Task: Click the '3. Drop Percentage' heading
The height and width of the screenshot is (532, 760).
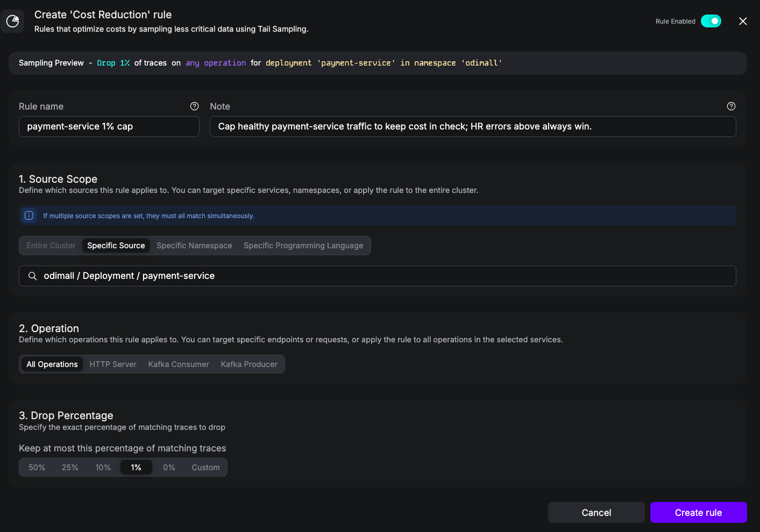Action: point(66,415)
